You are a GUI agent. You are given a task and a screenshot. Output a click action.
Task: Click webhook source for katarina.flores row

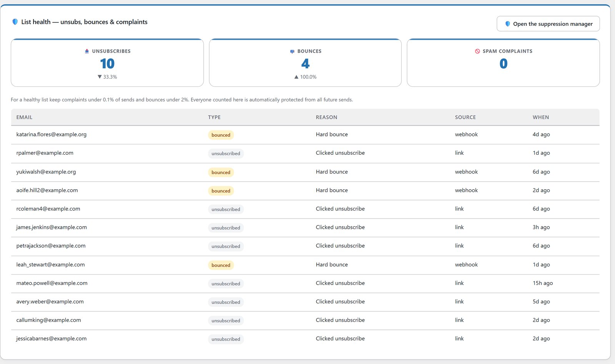(x=466, y=134)
